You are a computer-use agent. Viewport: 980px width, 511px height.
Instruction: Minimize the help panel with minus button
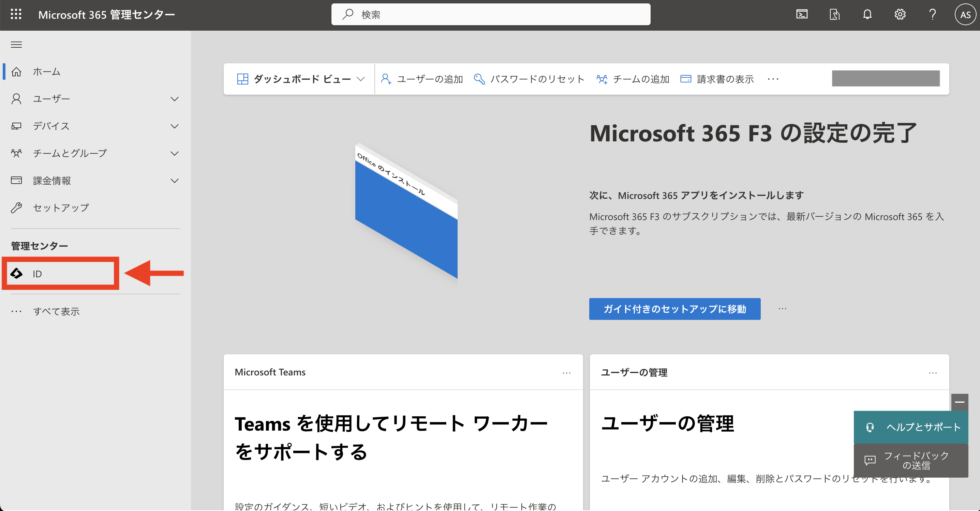(x=960, y=402)
